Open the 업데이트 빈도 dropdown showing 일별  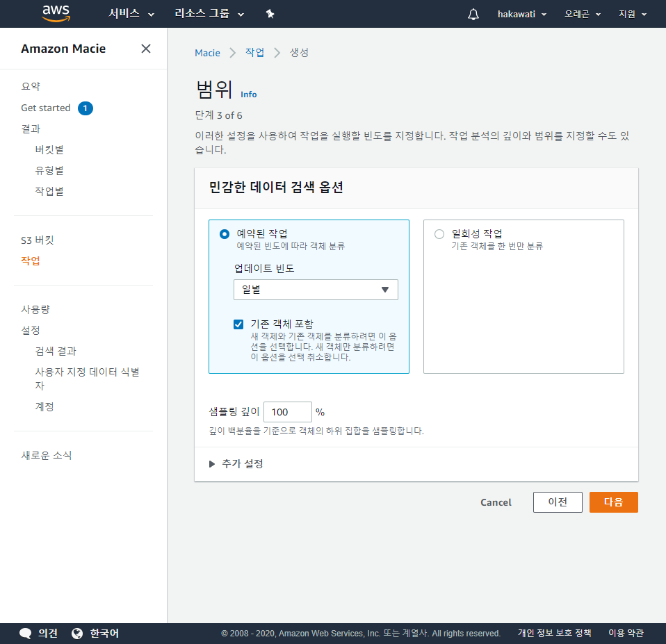316,290
